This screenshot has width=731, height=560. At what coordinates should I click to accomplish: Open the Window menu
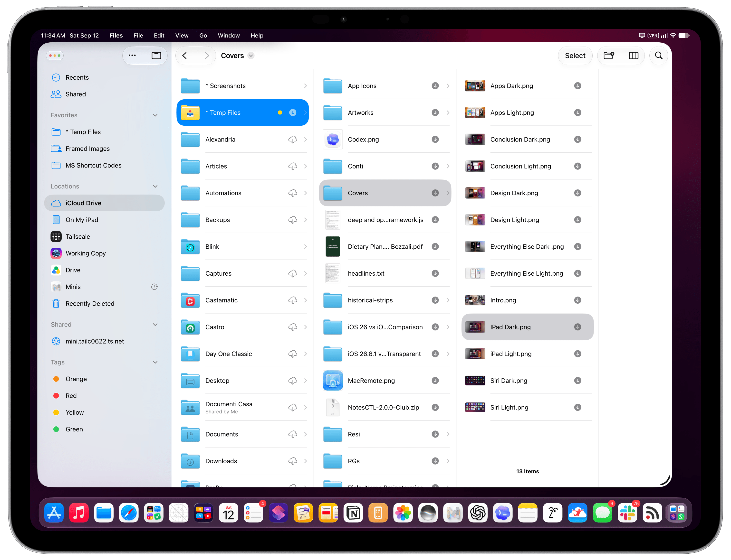coord(229,35)
